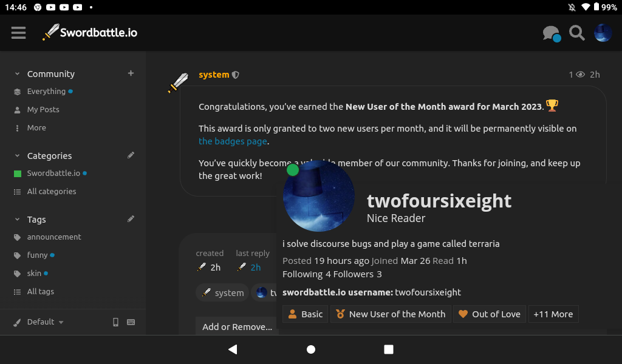Tap Android back navigation button
This screenshot has height=364, width=622.
233,349
